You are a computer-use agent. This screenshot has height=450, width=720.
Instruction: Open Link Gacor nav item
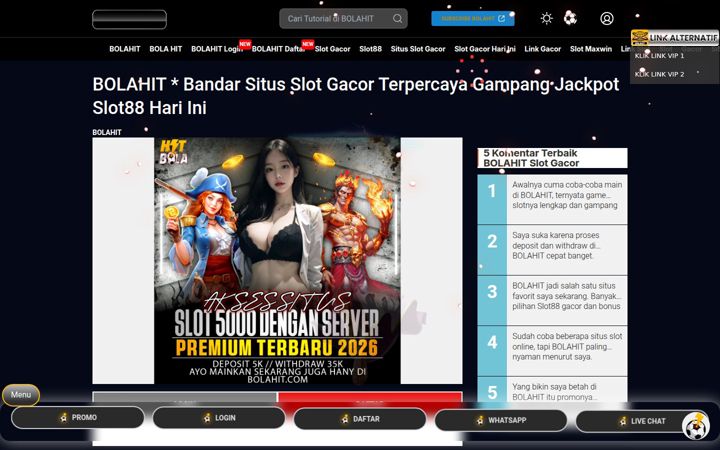click(542, 49)
